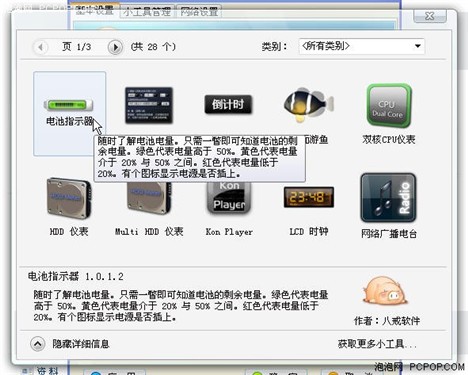Collapse details with 隐藏详细信息 arrow
Screen dimensions: 468x375
[x=38, y=344]
